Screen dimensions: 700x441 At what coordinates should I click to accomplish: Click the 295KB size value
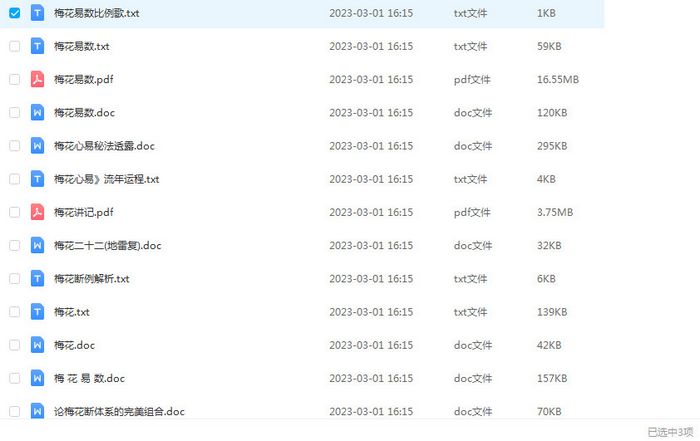click(x=552, y=146)
